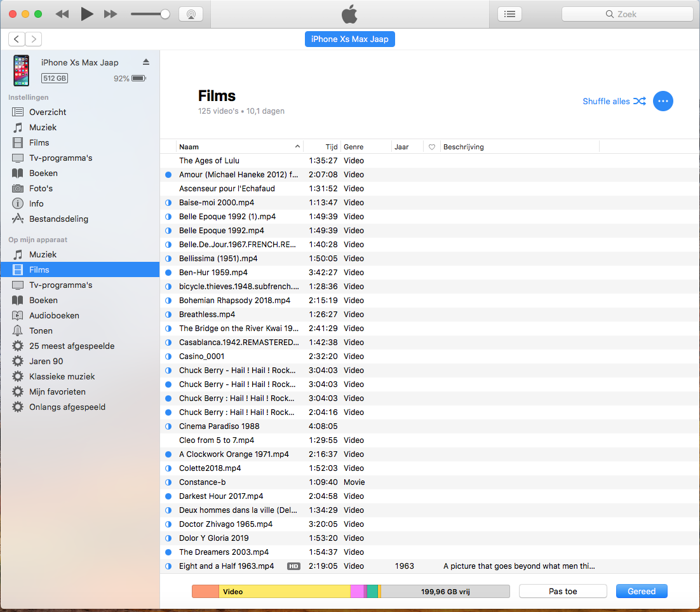Sort by the Genre column header
The height and width of the screenshot is (612, 700).
point(366,147)
